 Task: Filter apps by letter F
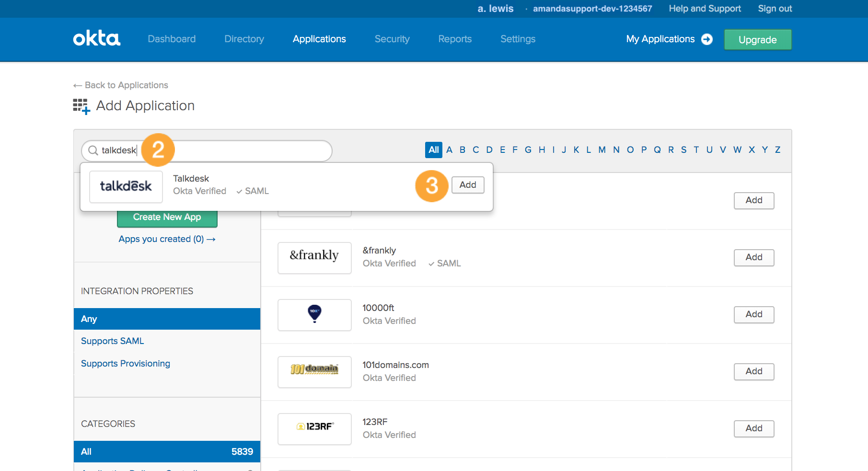[x=515, y=150]
